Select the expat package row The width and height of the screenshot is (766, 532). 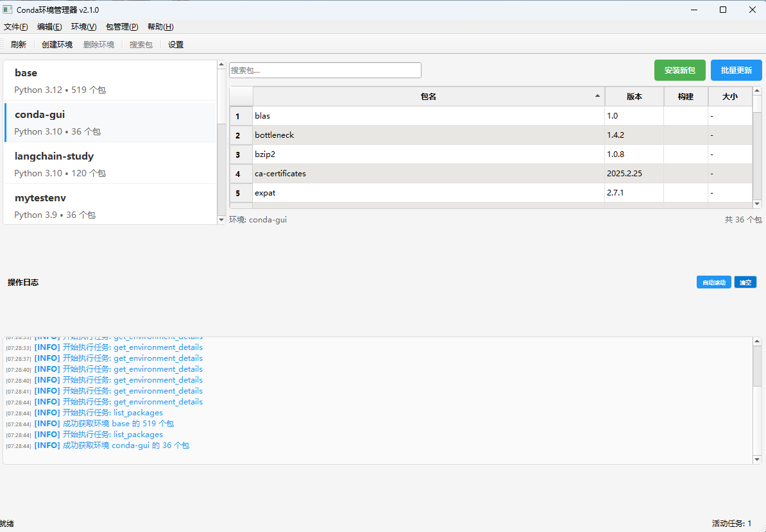pos(491,193)
